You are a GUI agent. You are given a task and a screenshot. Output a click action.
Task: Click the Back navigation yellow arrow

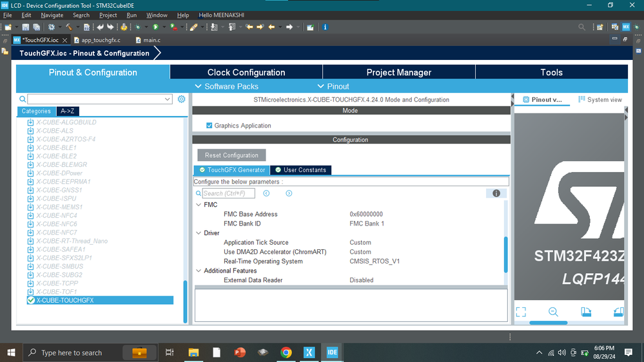(x=271, y=27)
